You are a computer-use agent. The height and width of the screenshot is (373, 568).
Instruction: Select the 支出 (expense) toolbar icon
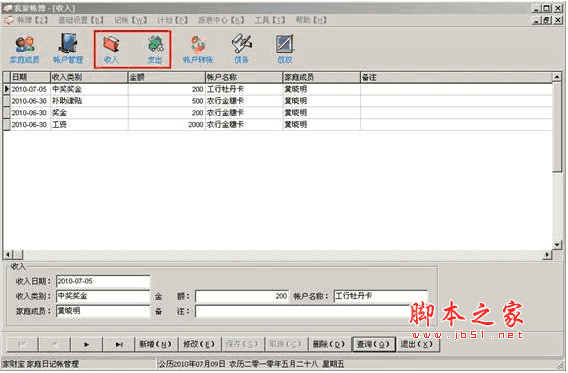[155, 50]
